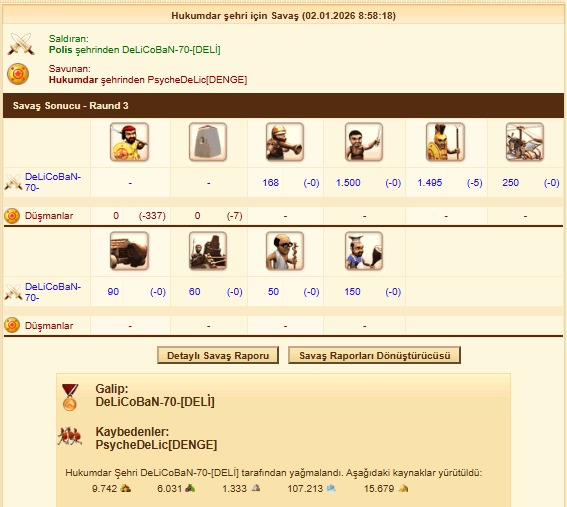This screenshot has width=567, height=507.
Task: Click the (-5) hoplite losses value
Action: tap(474, 183)
